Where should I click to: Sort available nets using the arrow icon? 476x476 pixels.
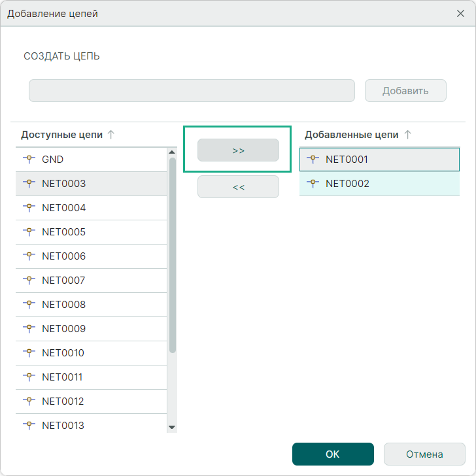[111, 135]
